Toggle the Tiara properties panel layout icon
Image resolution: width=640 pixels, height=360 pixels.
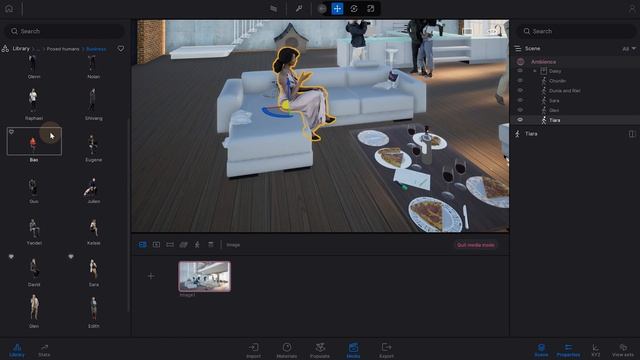[632, 134]
